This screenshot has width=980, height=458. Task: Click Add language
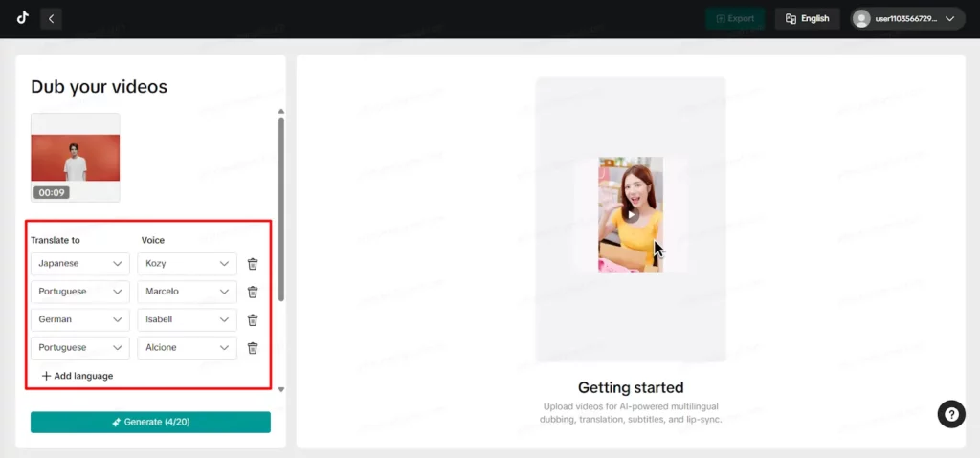[x=78, y=376]
